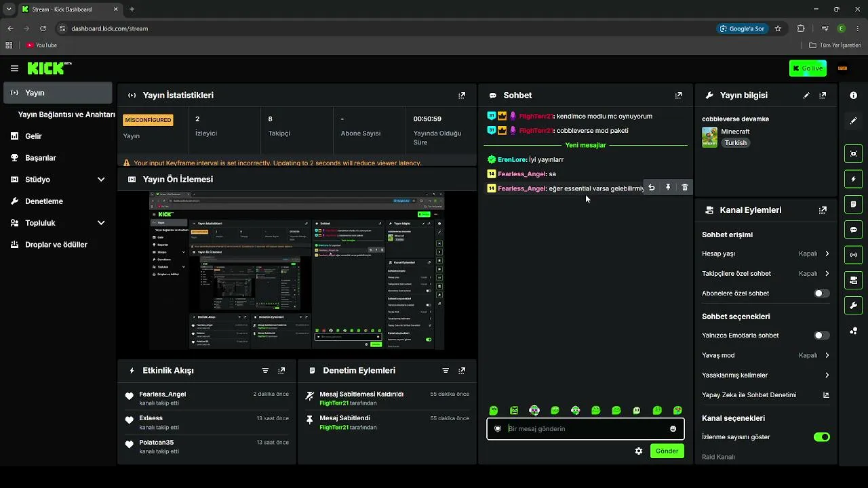Click the KICK logo
Viewport: 868px width, 488px height.
point(50,68)
